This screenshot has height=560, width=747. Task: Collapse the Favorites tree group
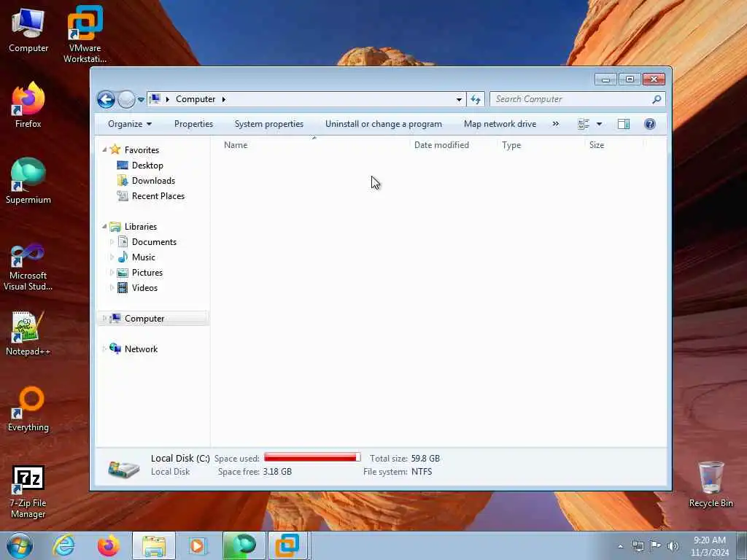[104, 149]
